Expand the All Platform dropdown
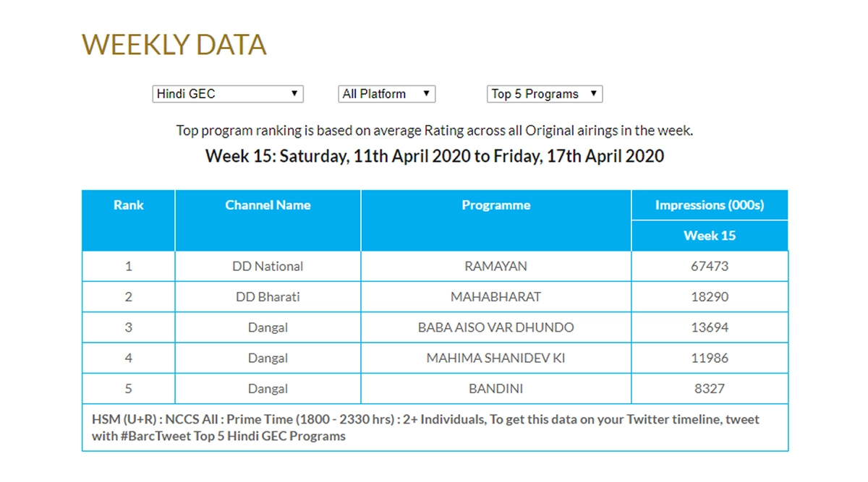This screenshot has height=482, width=868. tap(386, 94)
